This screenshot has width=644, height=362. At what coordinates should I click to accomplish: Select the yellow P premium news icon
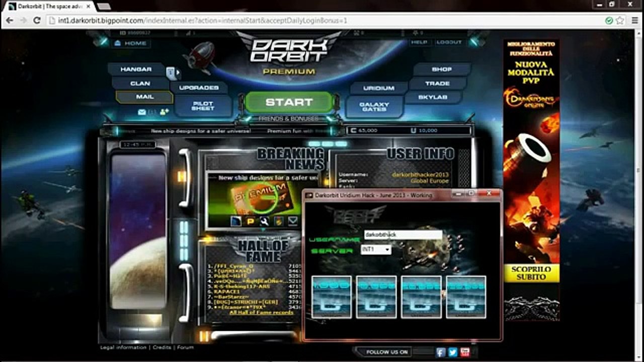pyautogui.click(x=250, y=221)
